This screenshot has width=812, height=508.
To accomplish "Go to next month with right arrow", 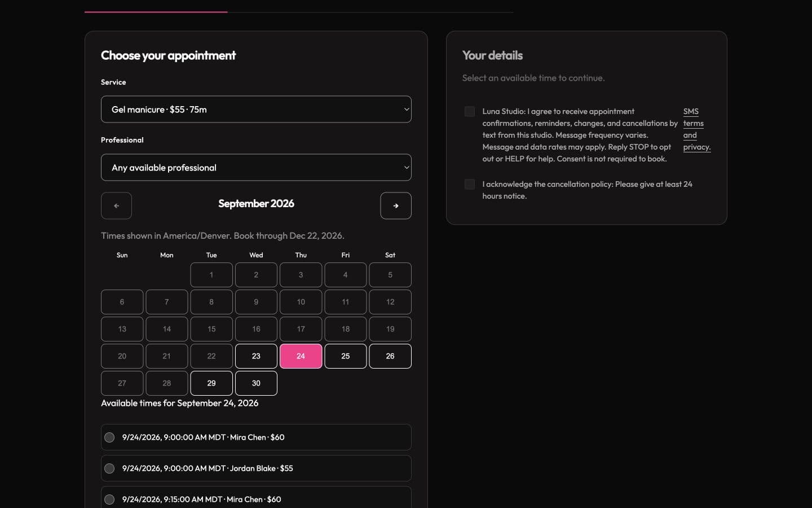I will 396,205.
